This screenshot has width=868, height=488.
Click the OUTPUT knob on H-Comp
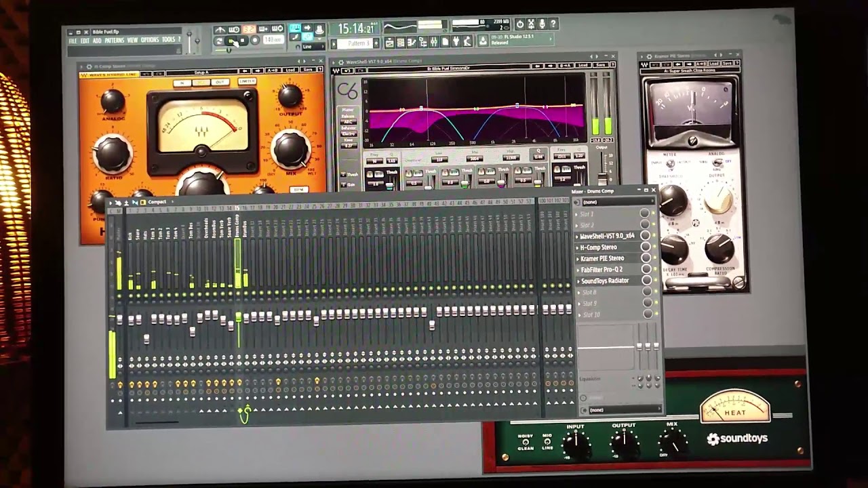pyautogui.click(x=290, y=96)
